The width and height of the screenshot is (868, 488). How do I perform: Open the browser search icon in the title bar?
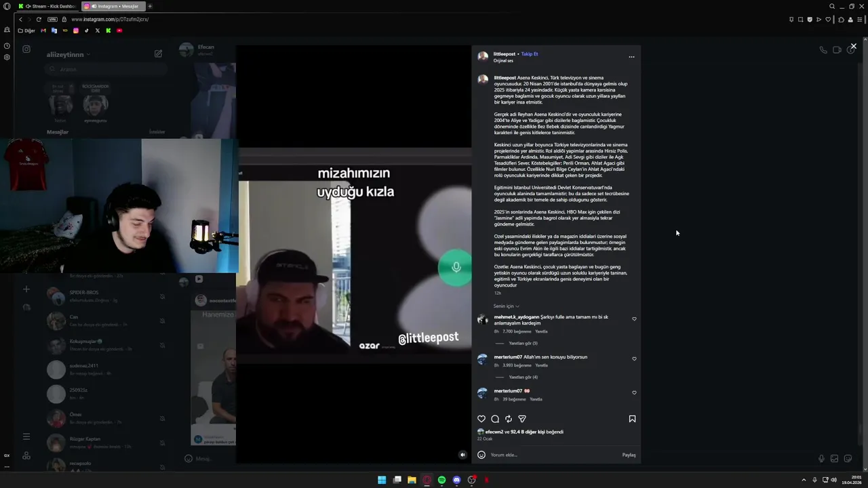coord(832,6)
